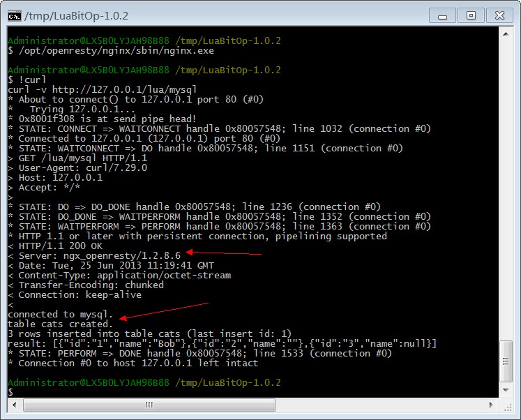
Task: Click 'STATE: WAITCONNECT => DO' line
Action: pos(205,148)
